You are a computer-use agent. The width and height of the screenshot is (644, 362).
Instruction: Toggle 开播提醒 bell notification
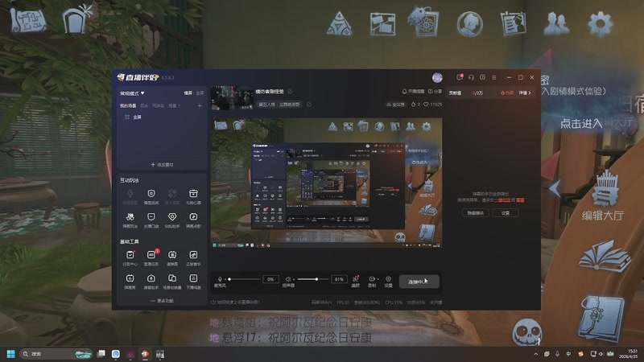coord(413,91)
